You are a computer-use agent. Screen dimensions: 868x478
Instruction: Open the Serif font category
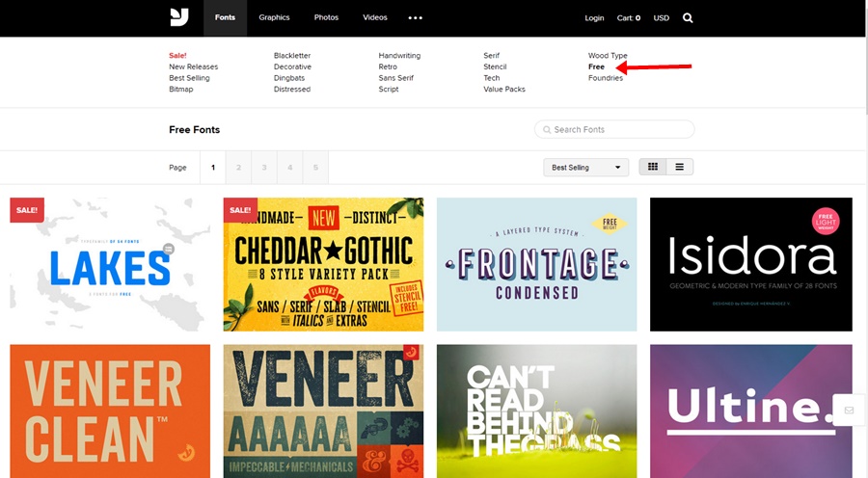pos(491,55)
